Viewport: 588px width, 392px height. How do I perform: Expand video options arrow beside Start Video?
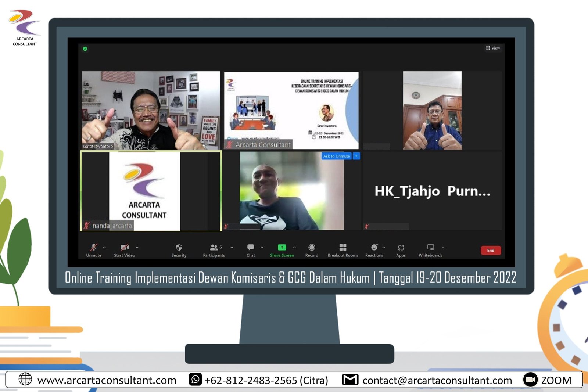click(137, 247)
